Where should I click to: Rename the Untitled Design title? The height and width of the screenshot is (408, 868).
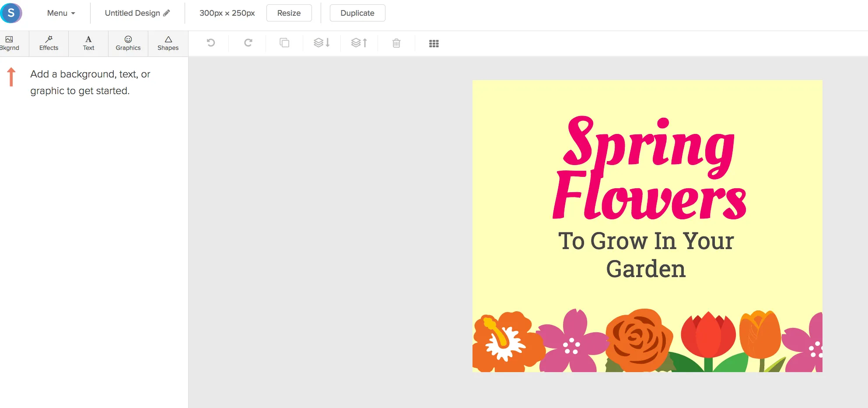coord(132,13)
